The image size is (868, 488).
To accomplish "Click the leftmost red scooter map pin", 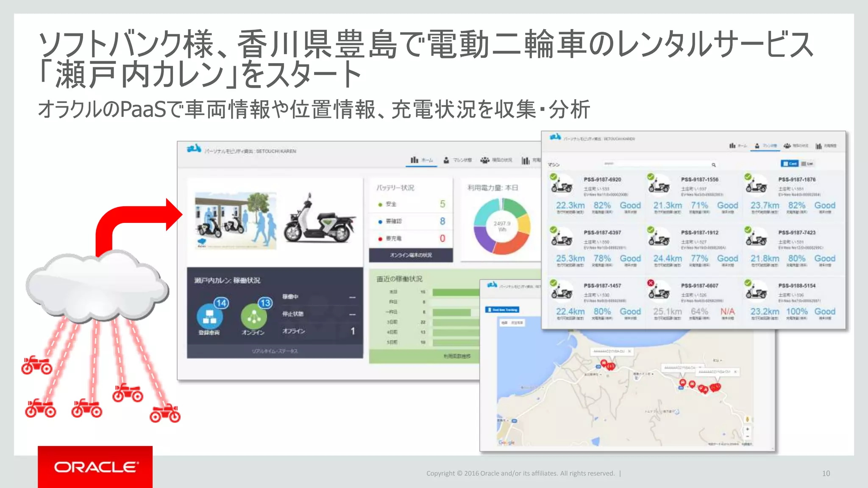I will click(604, 363).
